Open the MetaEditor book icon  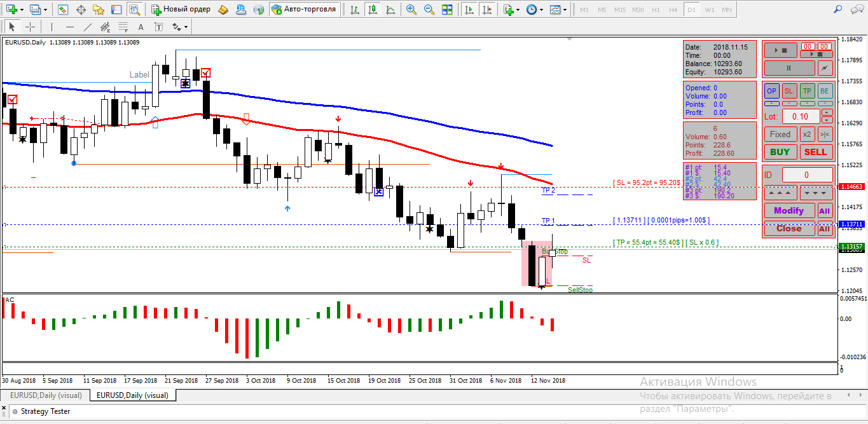tap(223, 10)
